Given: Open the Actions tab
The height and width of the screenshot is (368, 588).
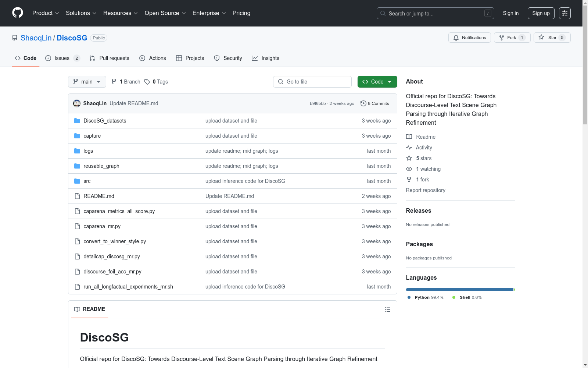Looking at the screenshot, I should pos(153,58).
